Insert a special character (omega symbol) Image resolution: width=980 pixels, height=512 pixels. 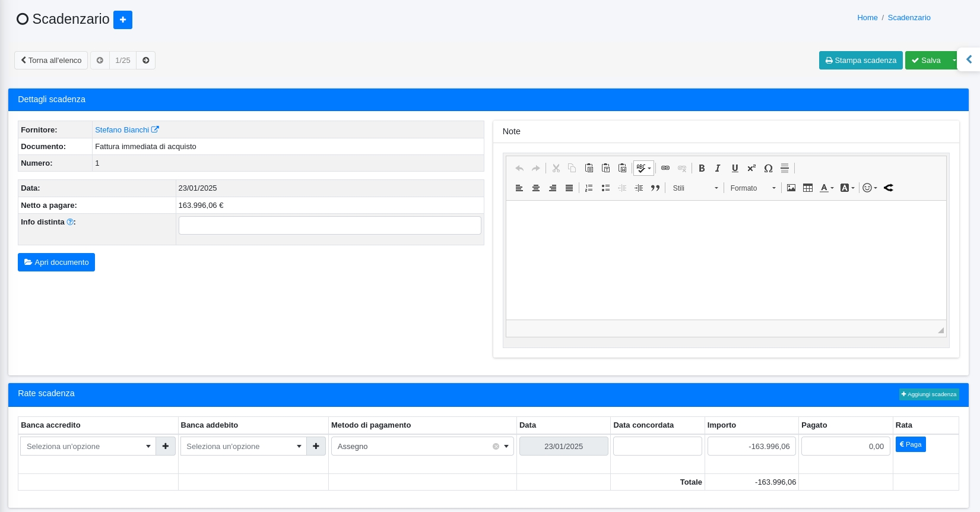click(768, 168)
